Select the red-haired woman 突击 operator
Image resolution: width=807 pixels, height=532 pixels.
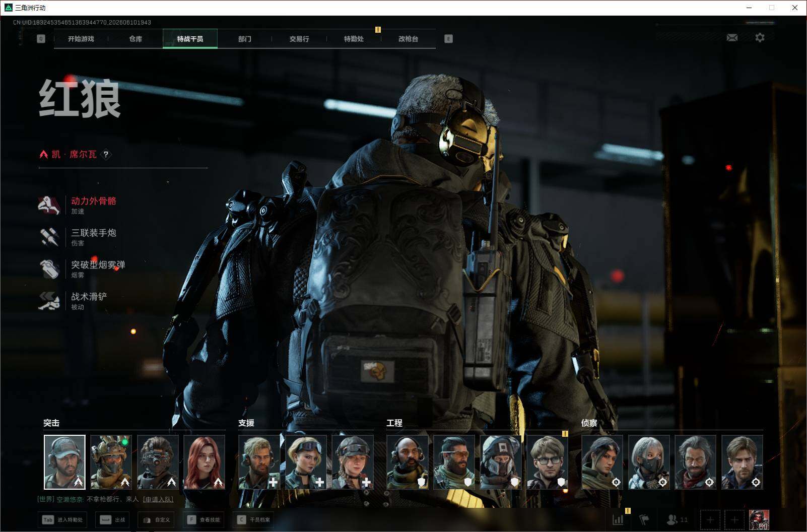[205, 462]
